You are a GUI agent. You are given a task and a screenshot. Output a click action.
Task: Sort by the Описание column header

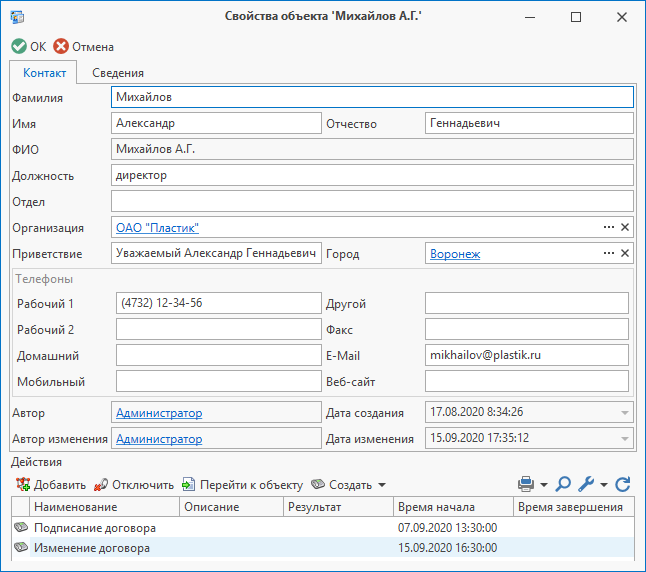(232, 506)
